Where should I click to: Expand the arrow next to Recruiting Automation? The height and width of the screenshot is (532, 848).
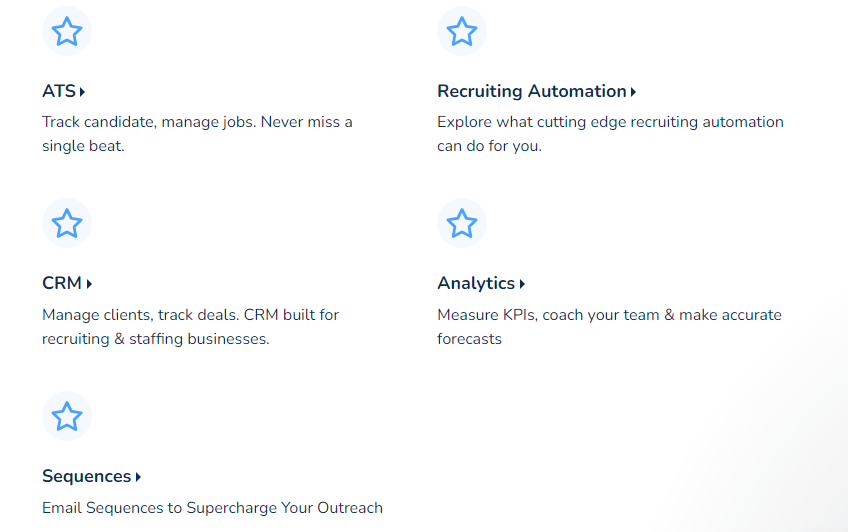pyautogui.click(x=634, y=92)
